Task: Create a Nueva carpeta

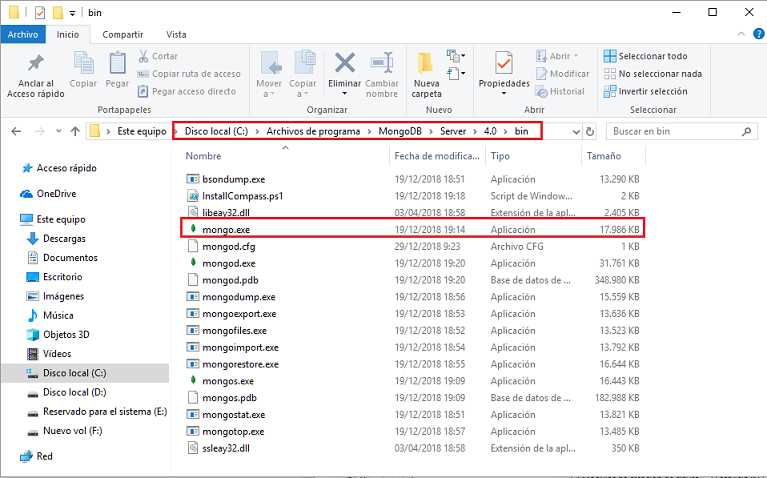Action: (427, 74)
